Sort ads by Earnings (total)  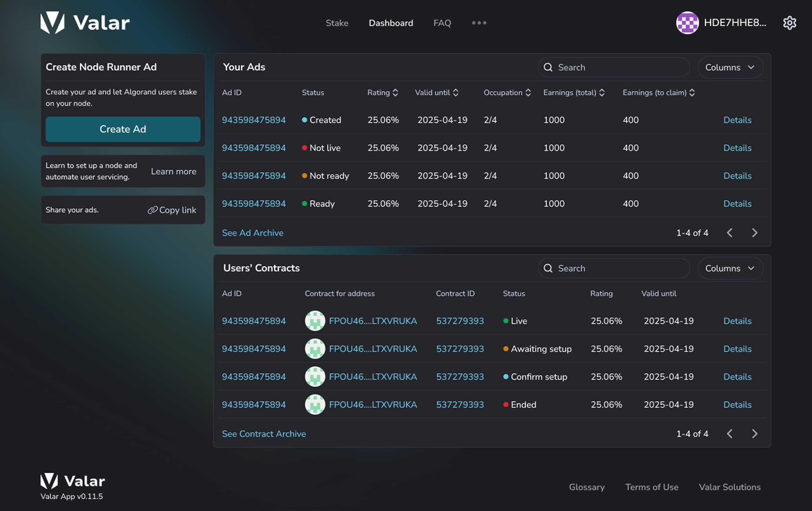602,93
